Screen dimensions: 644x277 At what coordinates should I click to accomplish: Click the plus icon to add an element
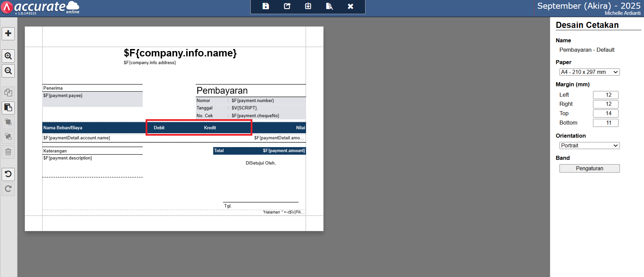click(8, 34)
